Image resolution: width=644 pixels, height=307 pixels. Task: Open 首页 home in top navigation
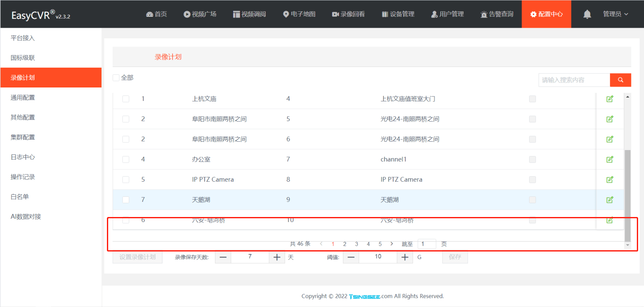tap(157, 14)
